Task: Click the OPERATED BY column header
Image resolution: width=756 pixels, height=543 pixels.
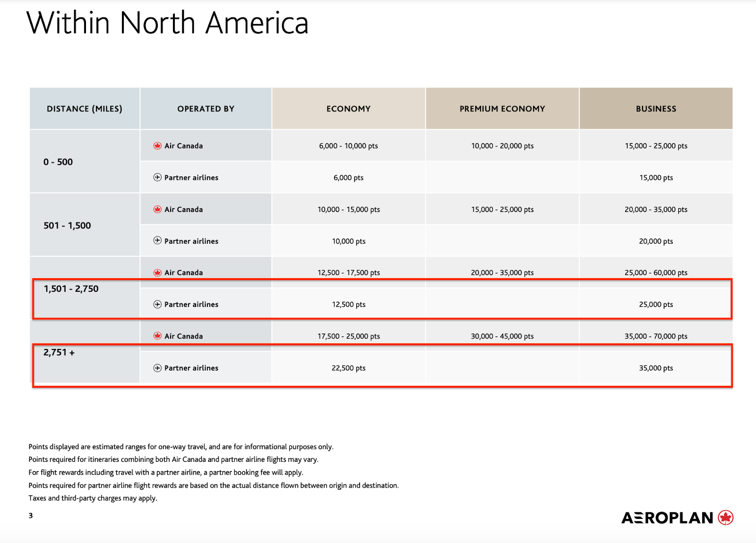Action: pyautogui.click(x=206, y=109)
